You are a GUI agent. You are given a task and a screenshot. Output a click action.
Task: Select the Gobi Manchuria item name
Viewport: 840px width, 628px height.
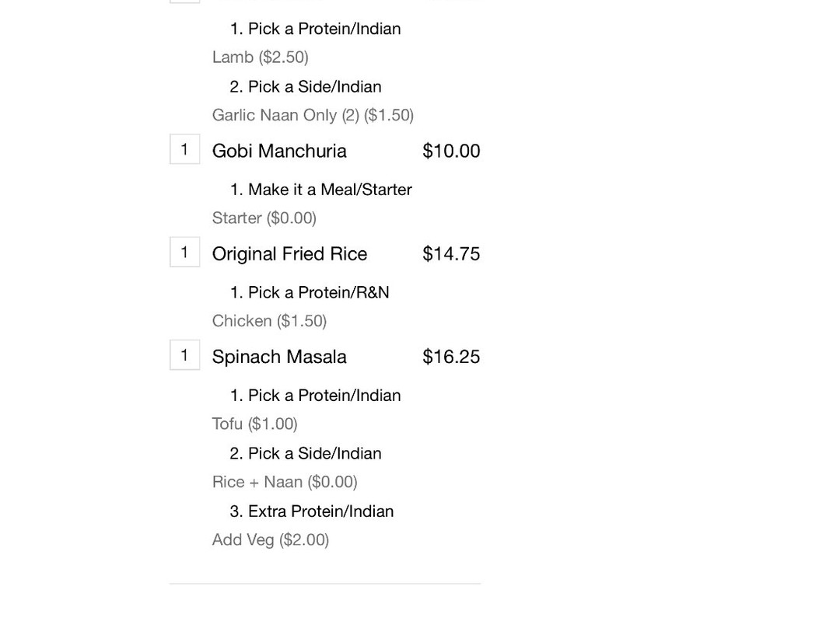(279, 151)
